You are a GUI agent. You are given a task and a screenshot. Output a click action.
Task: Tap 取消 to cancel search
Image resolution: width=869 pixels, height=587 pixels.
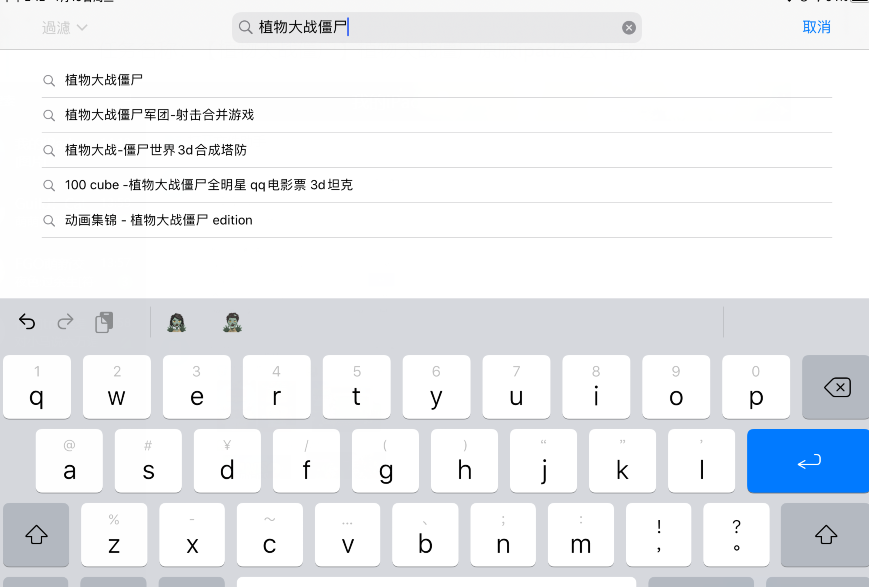[x=816, y=28]
